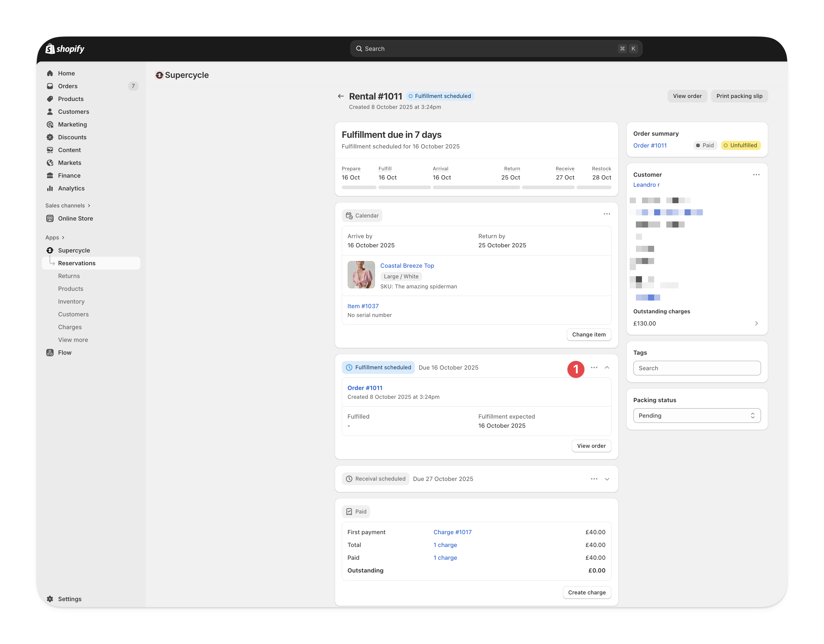Expand the Receival scheduled section
The height and width of the screenshot is (644, 824).
pyautogui.click(x=607, y=479)
